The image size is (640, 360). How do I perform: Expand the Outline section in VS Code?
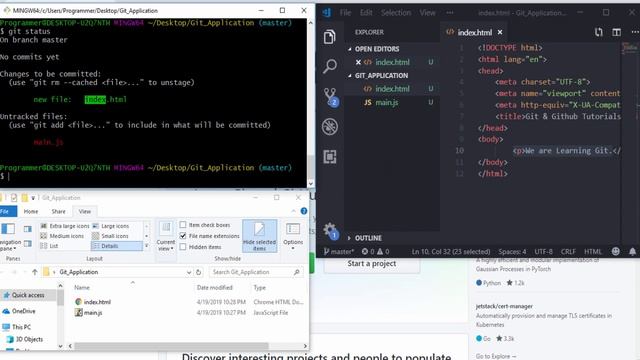click(x=350, y=238)
